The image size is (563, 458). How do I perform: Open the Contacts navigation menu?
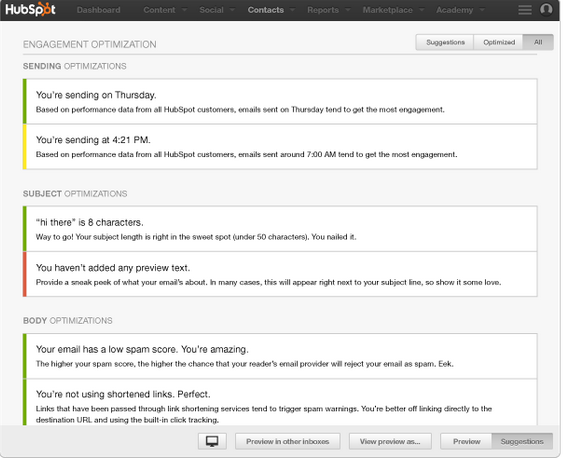click(266, 10)
